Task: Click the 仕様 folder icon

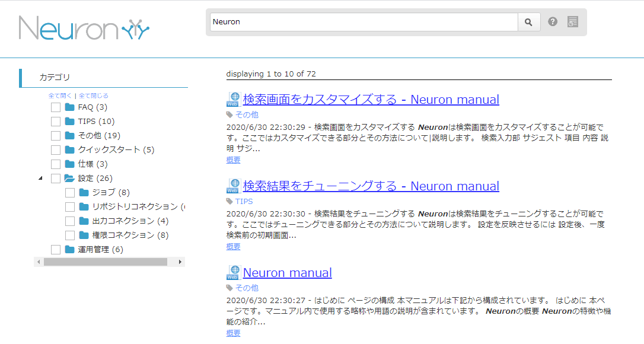Action: coord(70,164)
